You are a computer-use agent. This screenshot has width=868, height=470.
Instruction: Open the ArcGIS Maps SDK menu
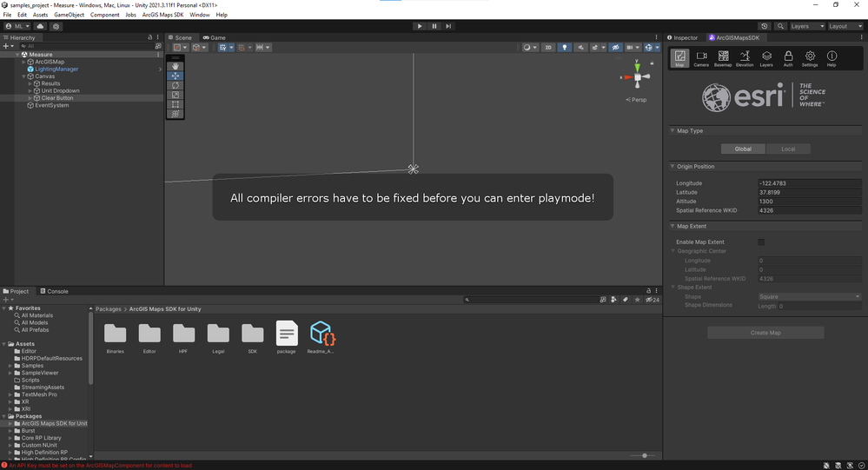[162, 15]
